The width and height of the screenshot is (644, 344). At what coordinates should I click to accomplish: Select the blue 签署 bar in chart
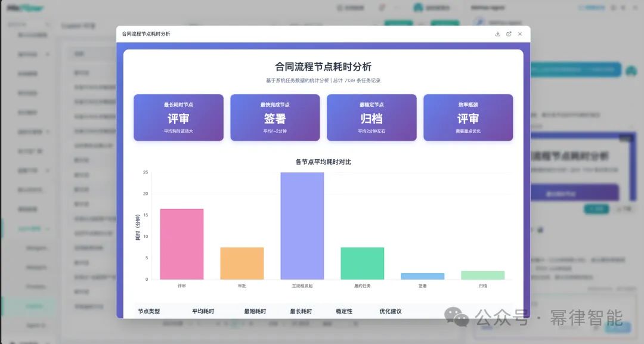coord(423,276)
